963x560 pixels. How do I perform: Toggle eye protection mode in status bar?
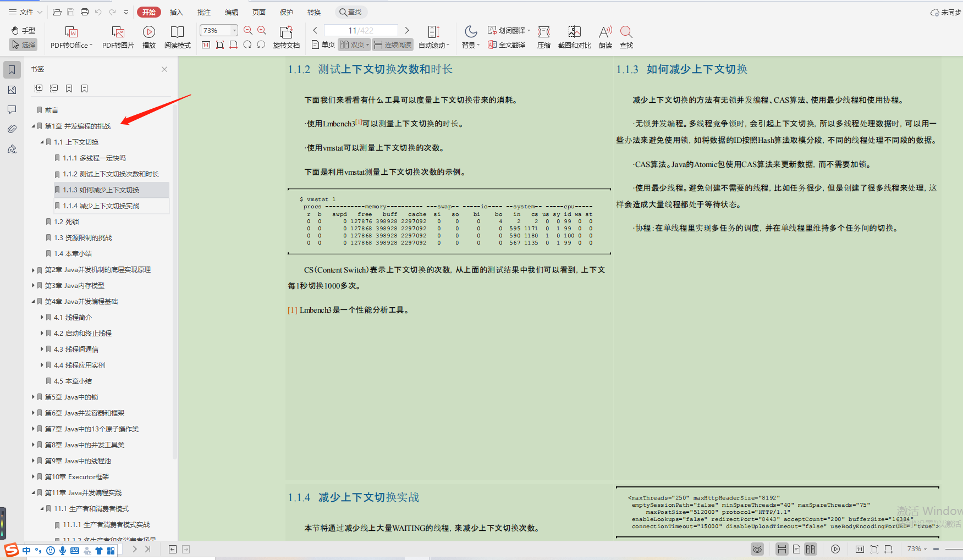tap(757, 549)
